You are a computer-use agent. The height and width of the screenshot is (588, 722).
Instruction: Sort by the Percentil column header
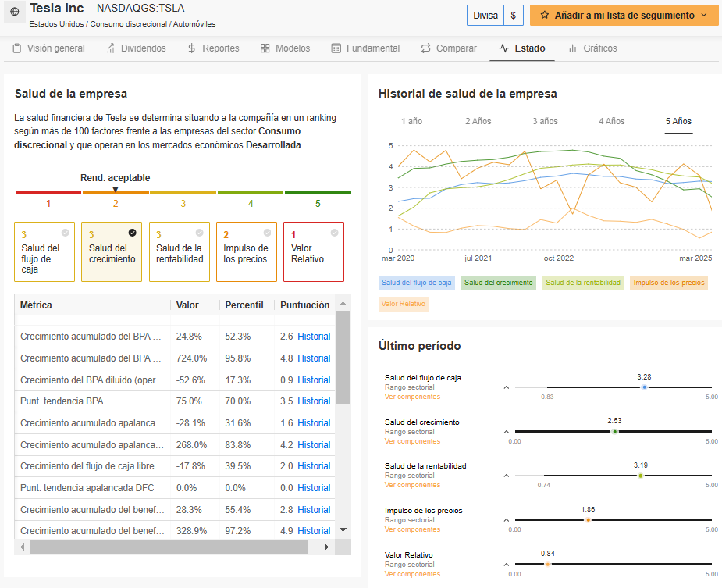[x=244, y=305]
